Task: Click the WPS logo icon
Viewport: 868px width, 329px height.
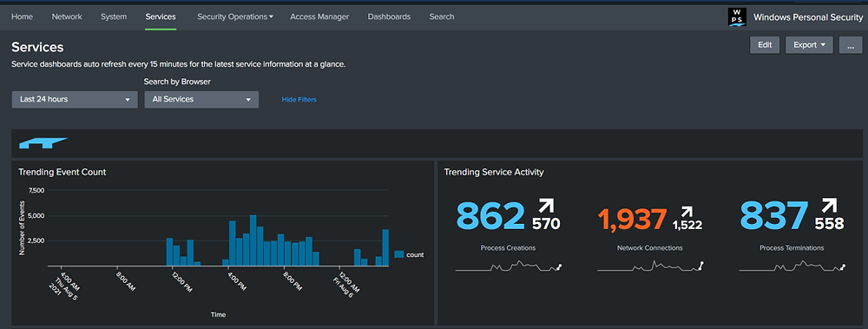Action: pos(737,17)
